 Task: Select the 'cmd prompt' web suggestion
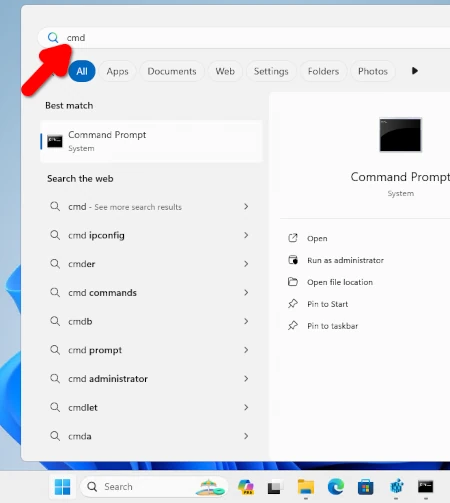pos(151,350)
